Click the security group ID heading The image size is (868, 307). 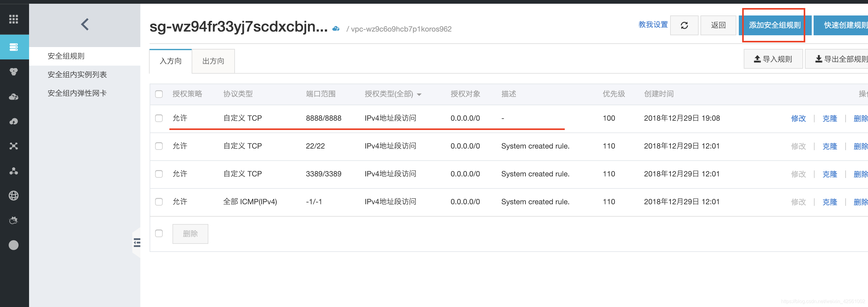239,27
